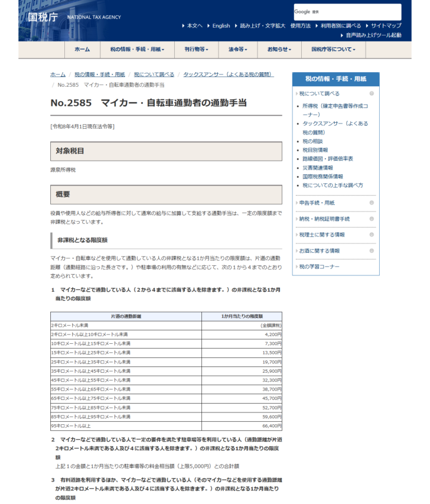
Task: Open 刊行物等 navigation dropdown
Action: point(196,50)
